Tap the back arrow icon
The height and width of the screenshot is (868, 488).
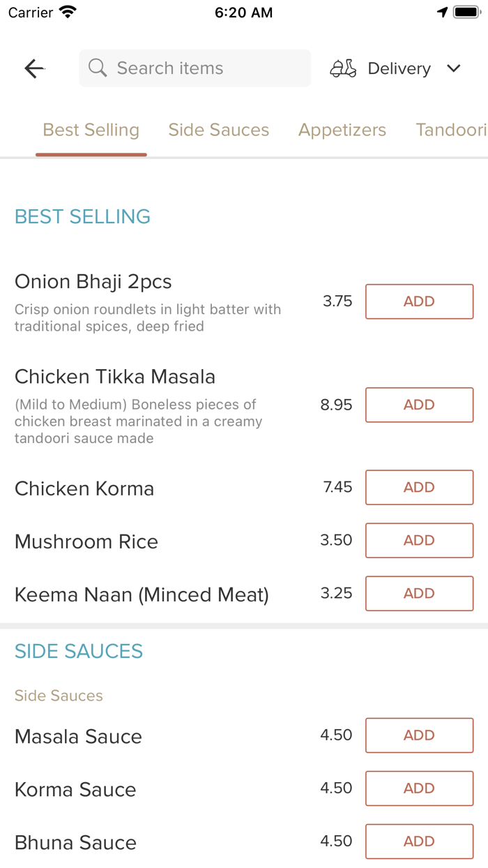coord(34,68)
